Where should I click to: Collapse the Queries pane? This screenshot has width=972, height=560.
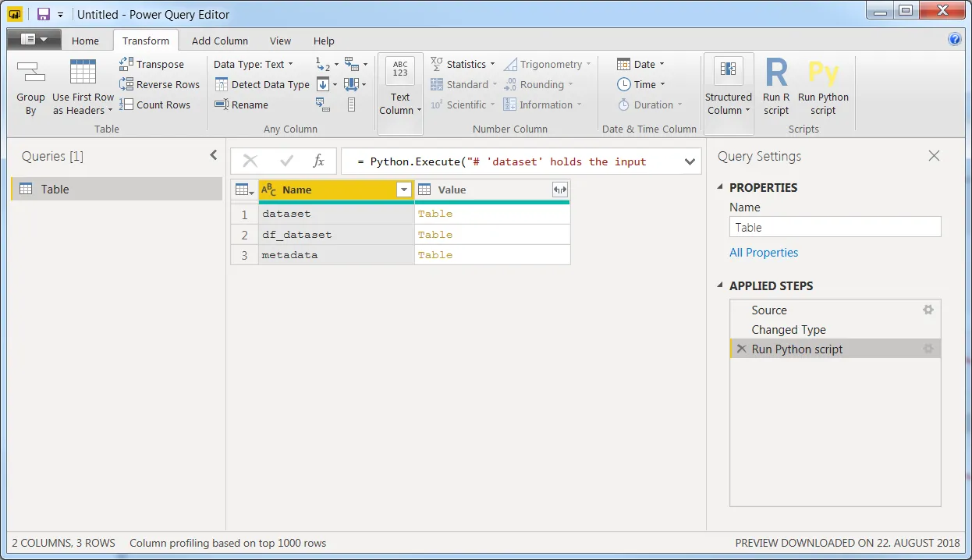point(214,155)
